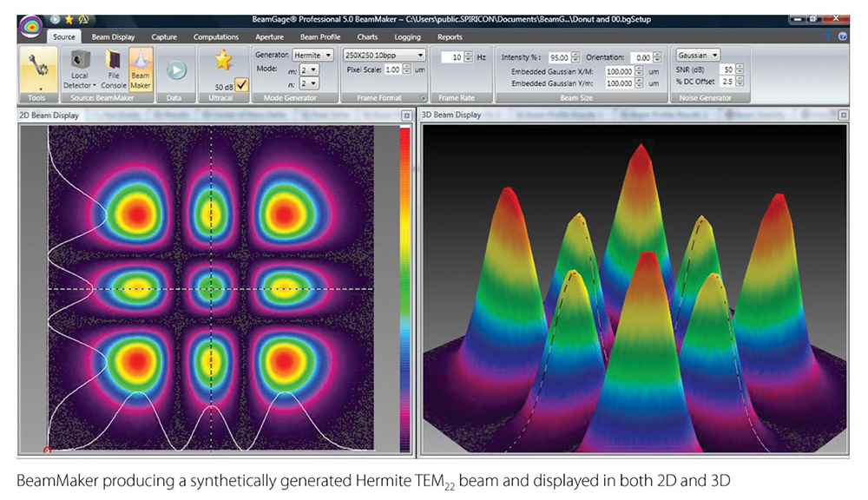This screenshot has width=868, height=500.
Task: Switch to the Beam Display tab
Action: (x=113, y=37)
